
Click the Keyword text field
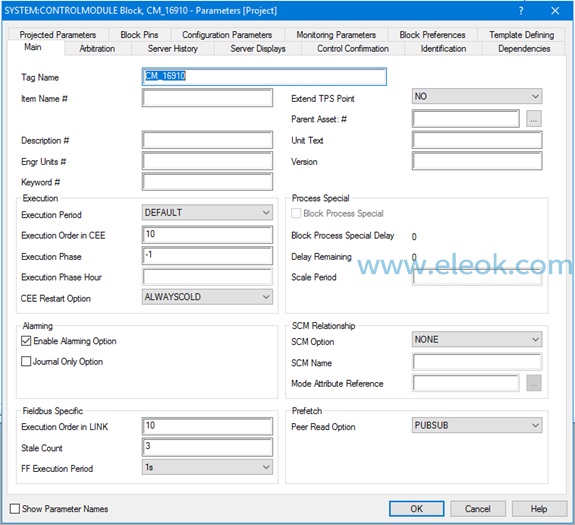[x=207, y=182]
